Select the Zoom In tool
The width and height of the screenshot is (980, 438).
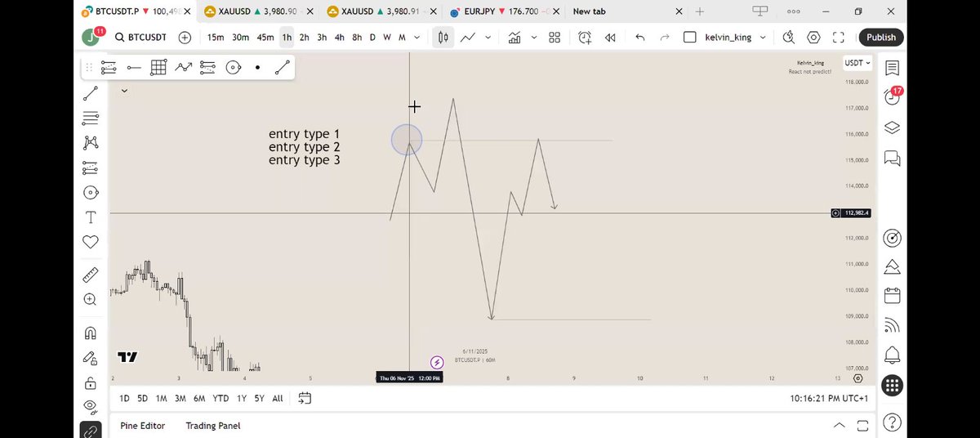click(x=91, y=300)
